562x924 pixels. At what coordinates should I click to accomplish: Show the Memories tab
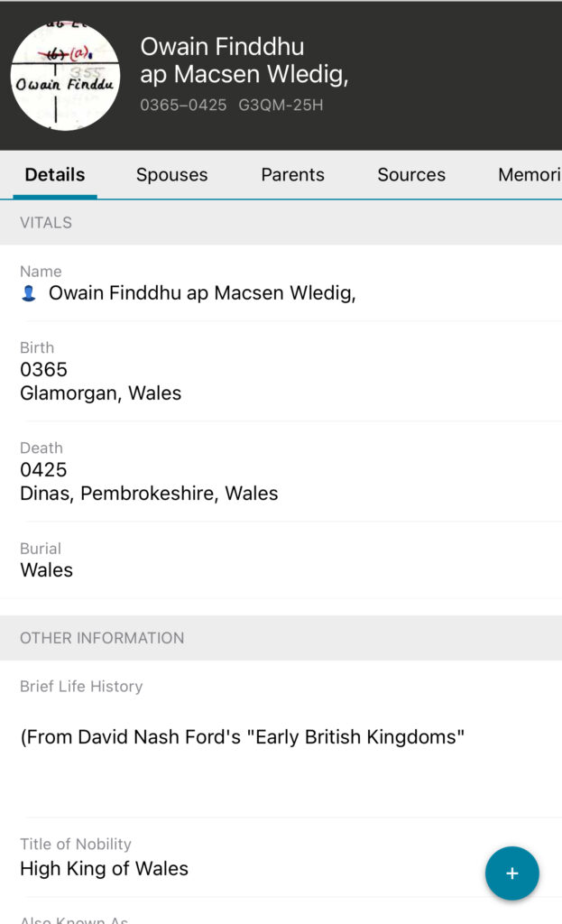(530, 175)
